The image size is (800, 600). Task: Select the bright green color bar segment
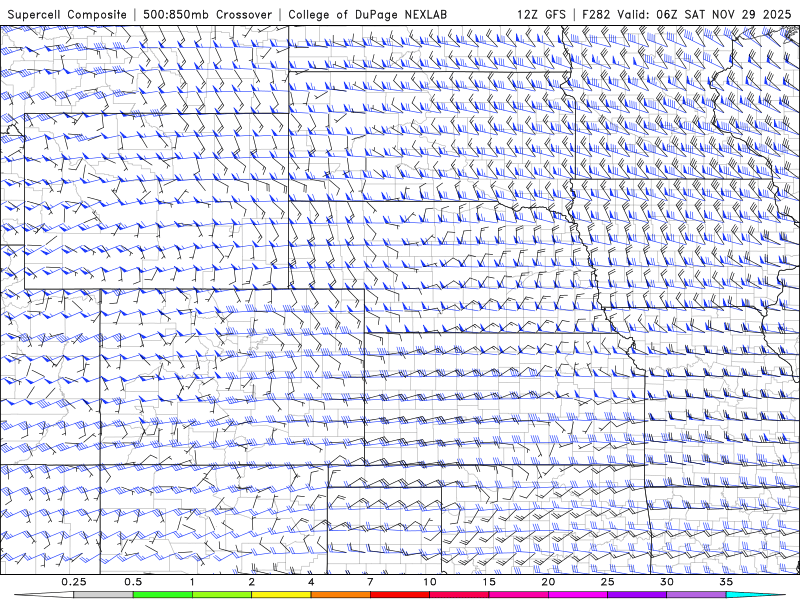pyautogui.click(x=162, y=595)
